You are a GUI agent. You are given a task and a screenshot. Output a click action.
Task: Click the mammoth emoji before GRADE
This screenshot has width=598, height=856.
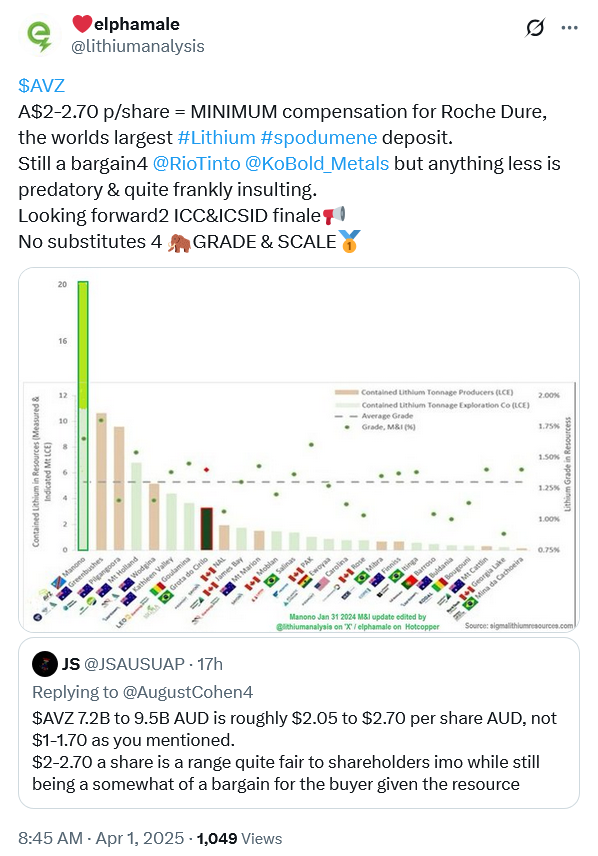(179, 242)
